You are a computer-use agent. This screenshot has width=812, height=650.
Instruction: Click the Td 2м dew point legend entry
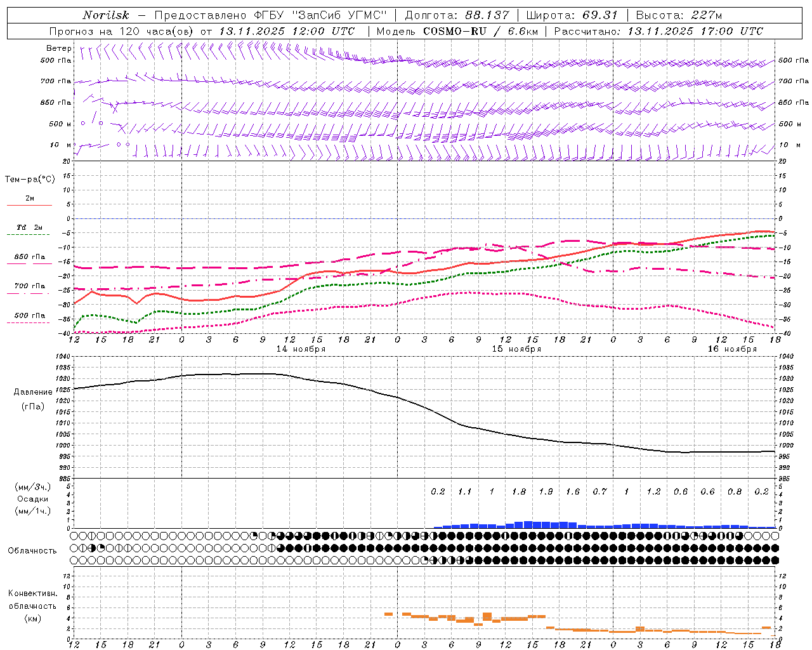[x=30, y=227]
